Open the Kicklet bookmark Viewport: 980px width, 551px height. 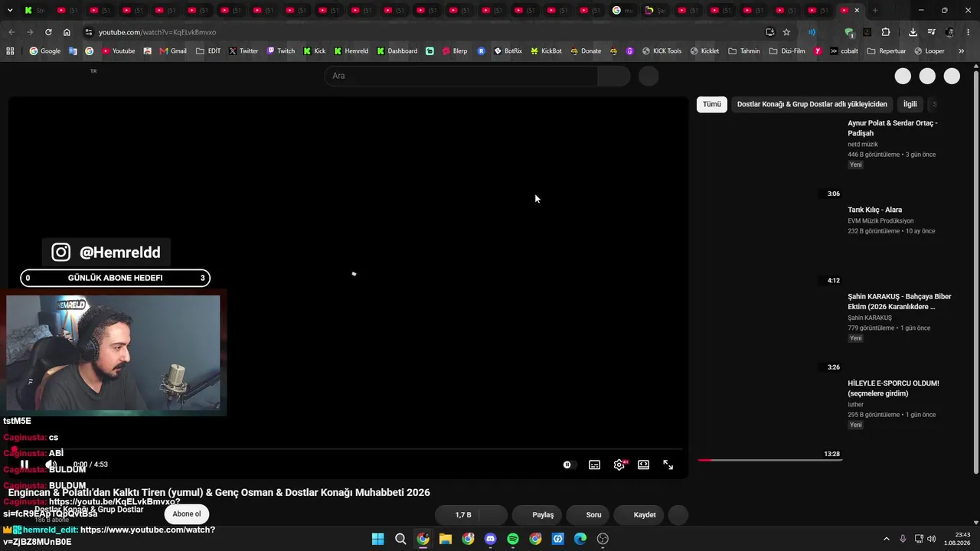[x=704, y=51]
